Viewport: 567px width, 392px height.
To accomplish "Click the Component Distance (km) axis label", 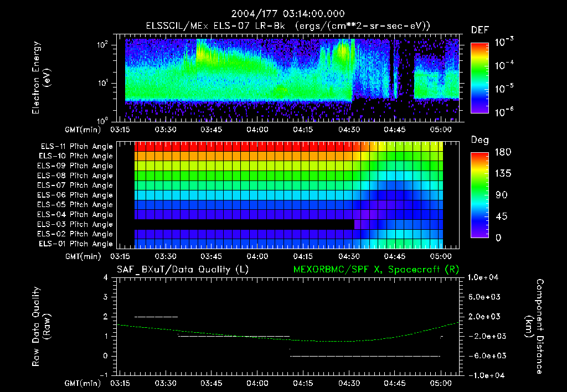I will point(534,327).
